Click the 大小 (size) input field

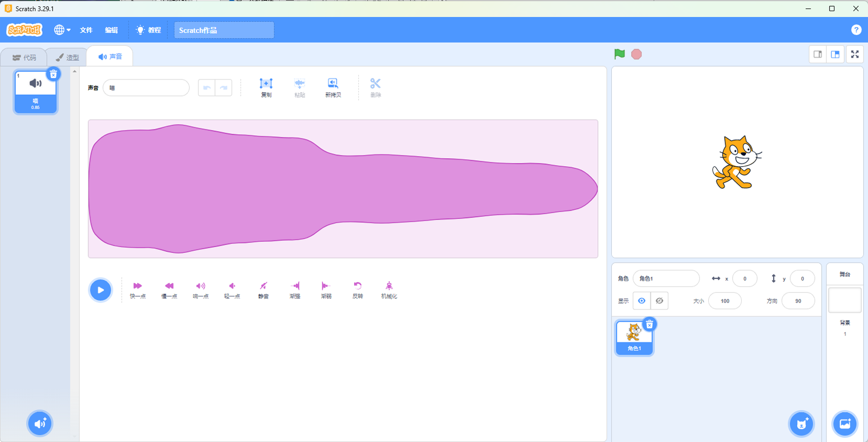[725, 301]
